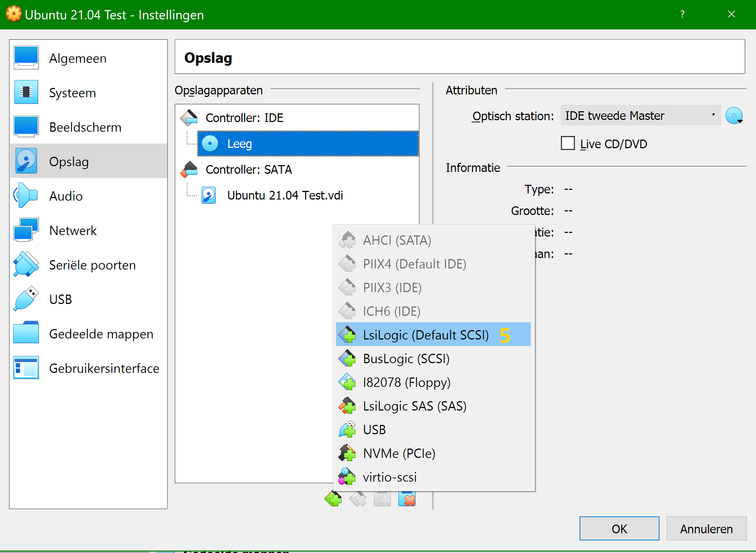Enable the Live CD/DVD checkbox
The height and width of the screenshot is (553, 756).
point(568,144)
